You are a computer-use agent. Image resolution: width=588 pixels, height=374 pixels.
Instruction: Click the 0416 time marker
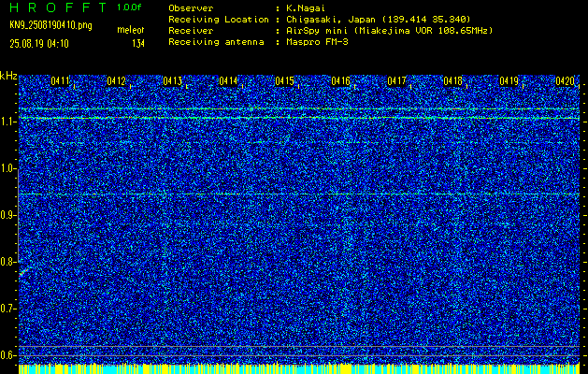[341, 81]
